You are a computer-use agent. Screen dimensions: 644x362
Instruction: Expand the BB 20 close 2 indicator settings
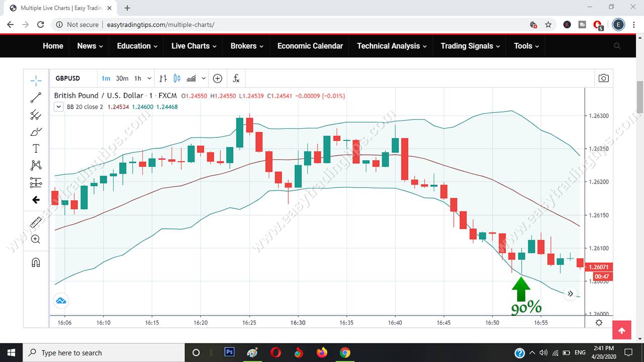pyautogui.click(x=58, y=107)
